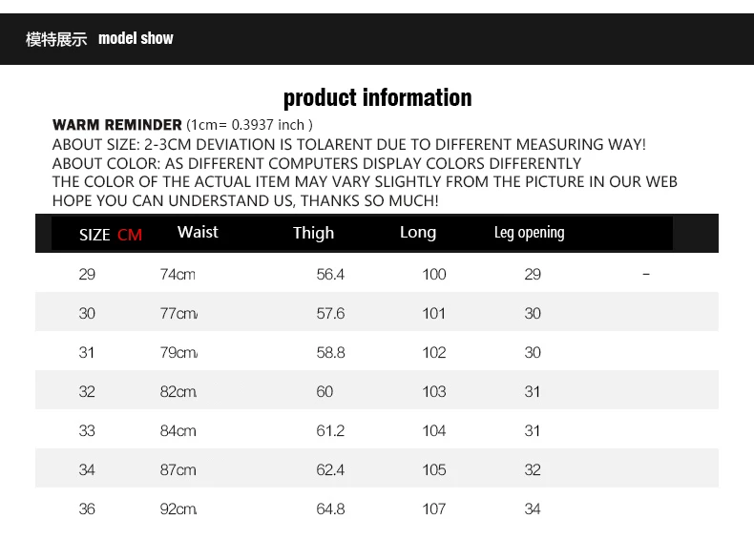754x560 pixels.
Task: Click leg opening value 32
Action: (533, 469)
